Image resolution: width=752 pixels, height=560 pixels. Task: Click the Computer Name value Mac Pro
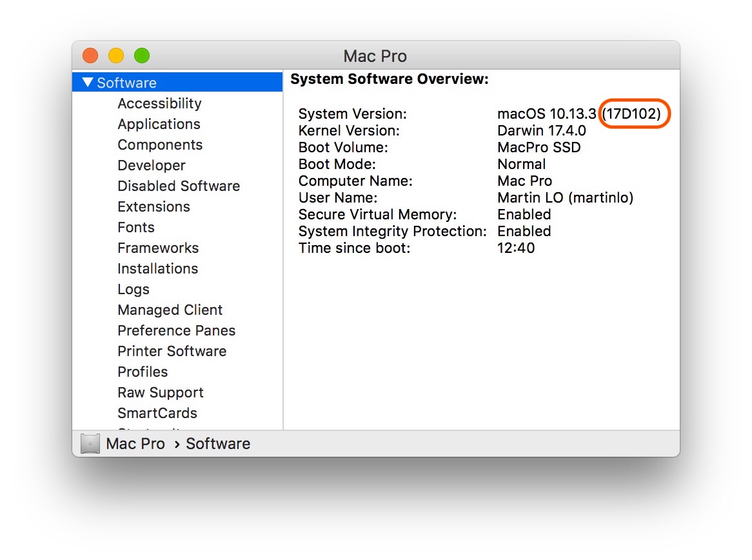(x=525, y=181)
